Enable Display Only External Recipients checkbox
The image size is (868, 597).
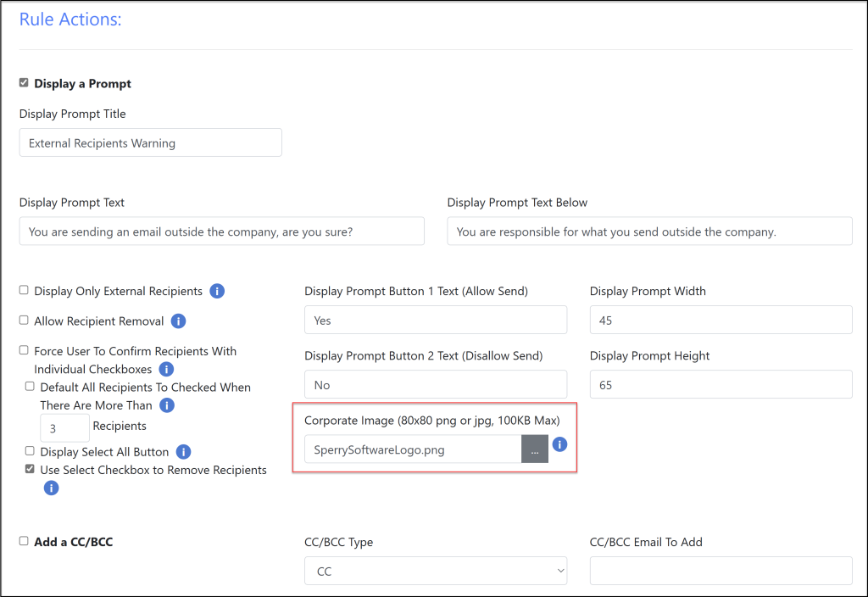(25, 290)
